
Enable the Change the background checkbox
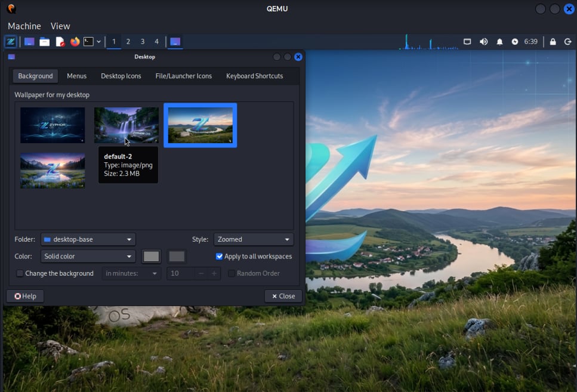[x=20, y=273]
